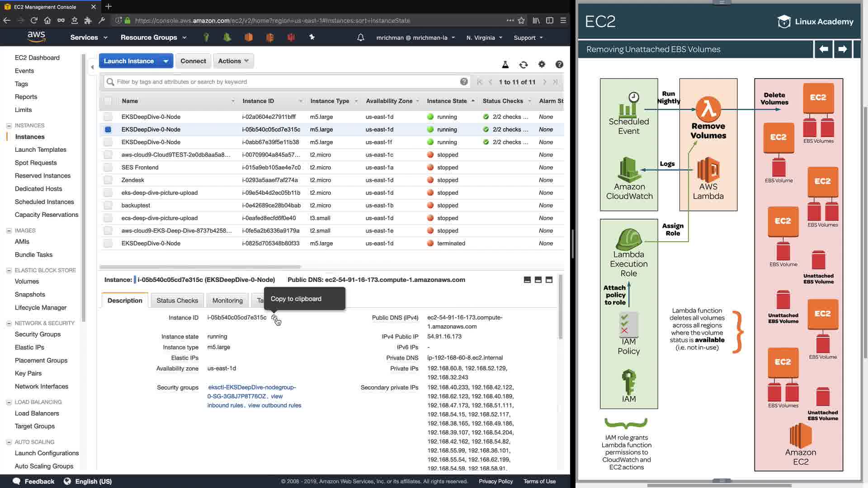Viewport: 868px width, 488px height.
Task: Click the refresh instances icon
Action: click(523, 65)
